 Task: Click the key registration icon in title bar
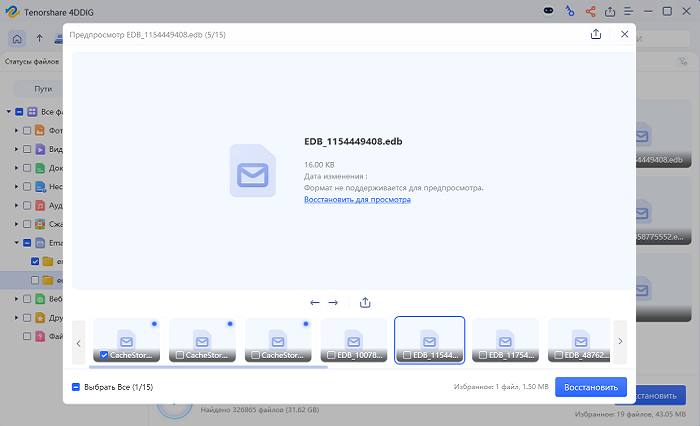point(570,11)
